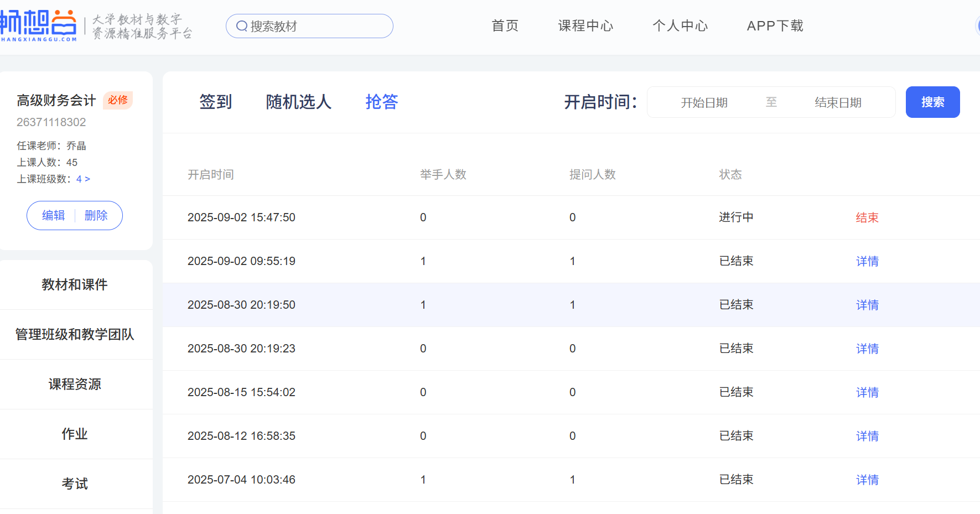Screen dimensions: 980x514
Task: Switch to the 随机选人 tab
Action: pos(298,102)
